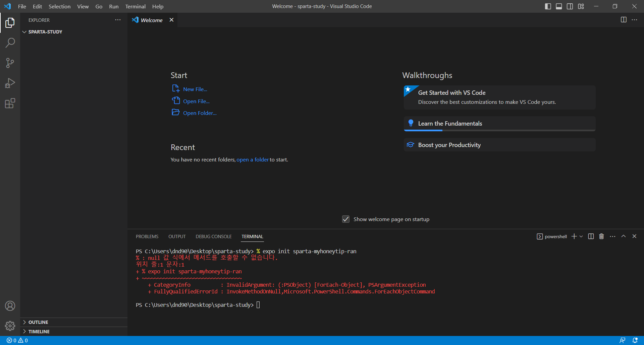Open the View menu

(x=83, y=6)
